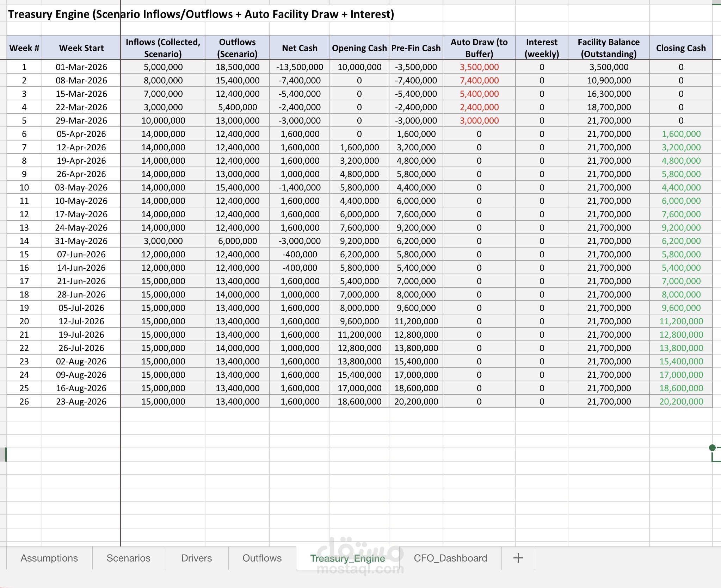This screenshot has height=588, width=721.
Task: Select the Interest (weekly) header cell
Action: (x=541, y=48)
